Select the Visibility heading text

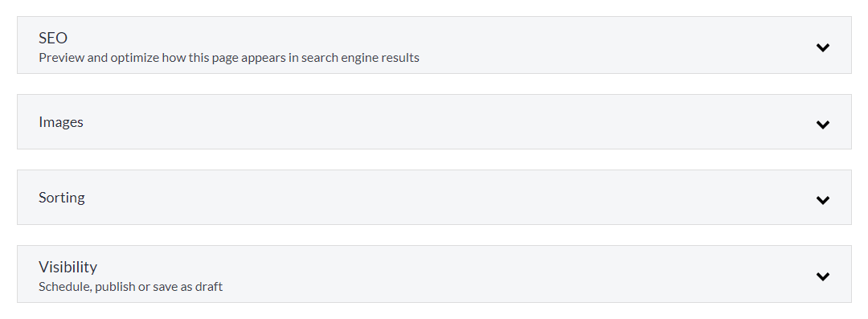tap(68, 267)
